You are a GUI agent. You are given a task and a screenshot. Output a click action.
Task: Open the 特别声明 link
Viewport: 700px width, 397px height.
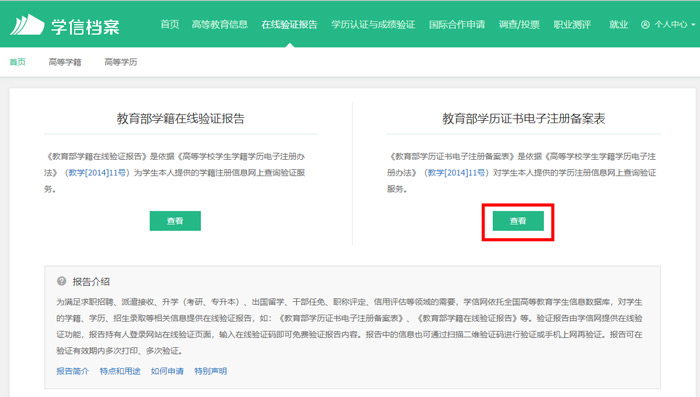[x=211, y=371]
